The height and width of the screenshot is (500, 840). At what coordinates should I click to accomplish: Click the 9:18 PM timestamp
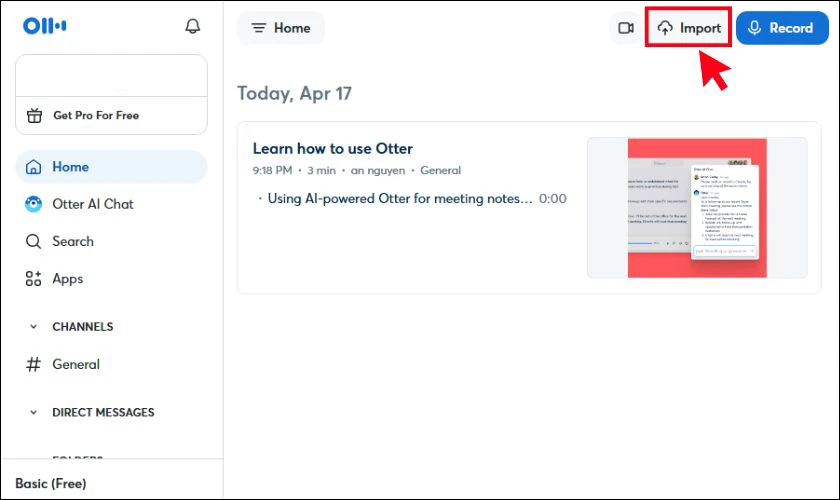pyautogui.click(x=272, y=170)
